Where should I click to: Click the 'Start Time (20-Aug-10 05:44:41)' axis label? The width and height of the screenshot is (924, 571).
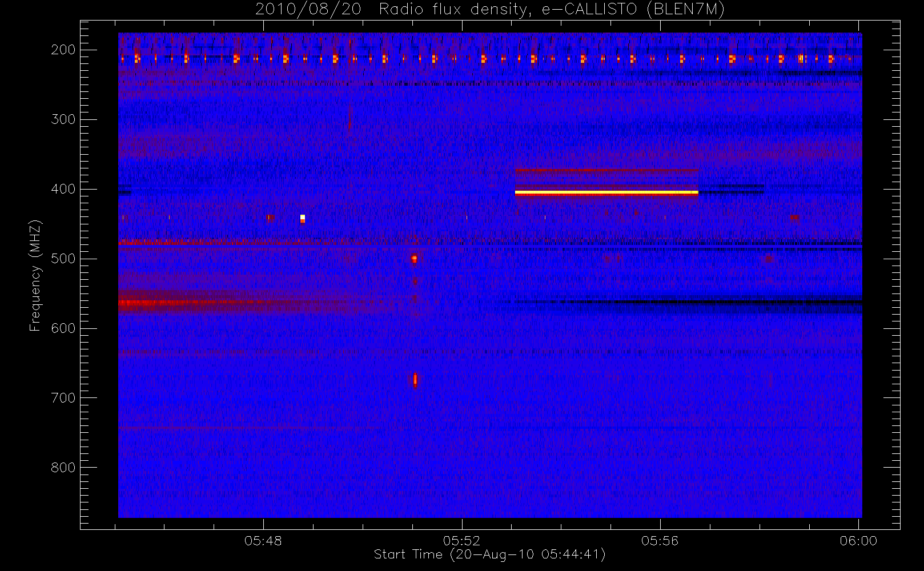tap(489, 554)
